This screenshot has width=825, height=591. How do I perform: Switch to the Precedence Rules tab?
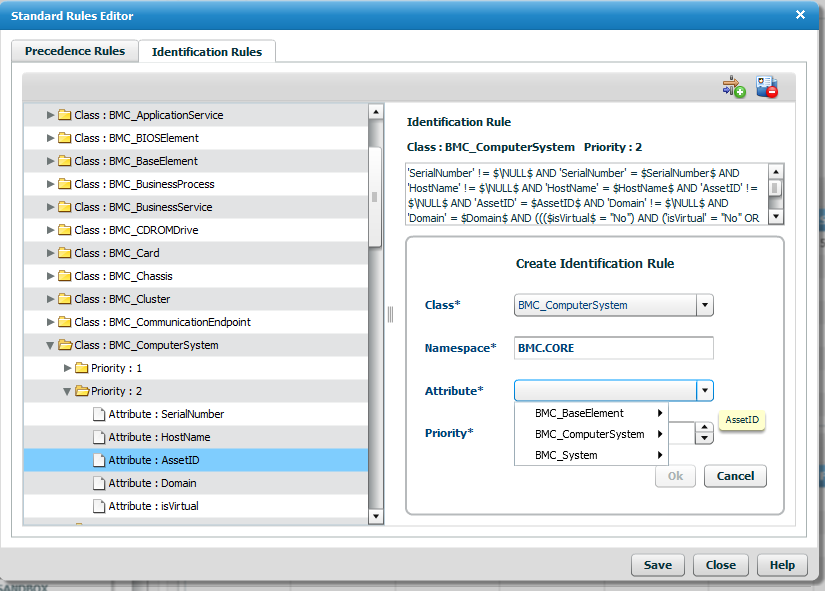(75, 51)
